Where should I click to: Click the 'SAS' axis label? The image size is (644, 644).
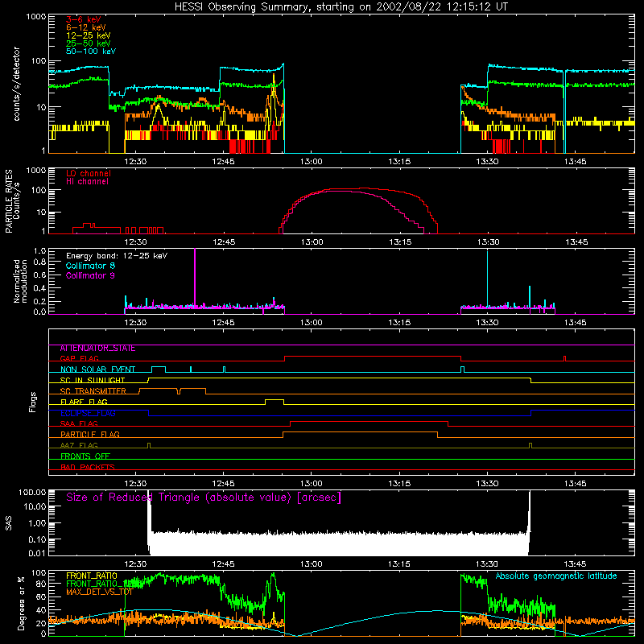[9, 523]
